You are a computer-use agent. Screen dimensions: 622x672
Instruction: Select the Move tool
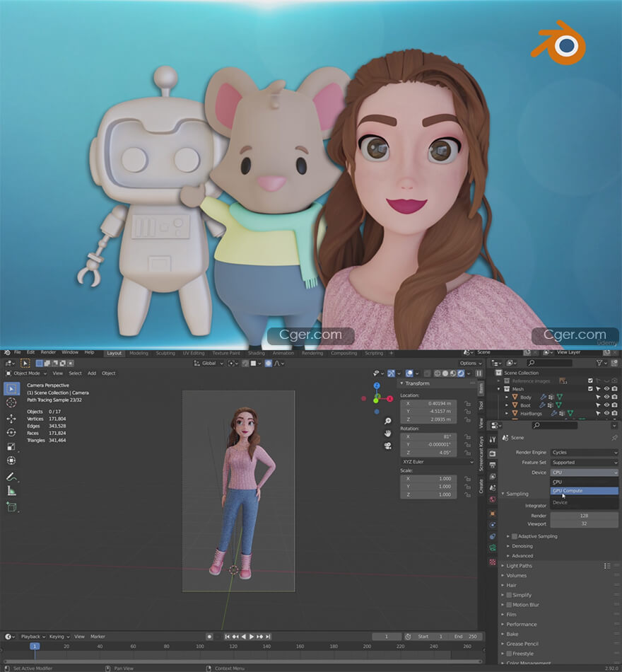[11, 418]
